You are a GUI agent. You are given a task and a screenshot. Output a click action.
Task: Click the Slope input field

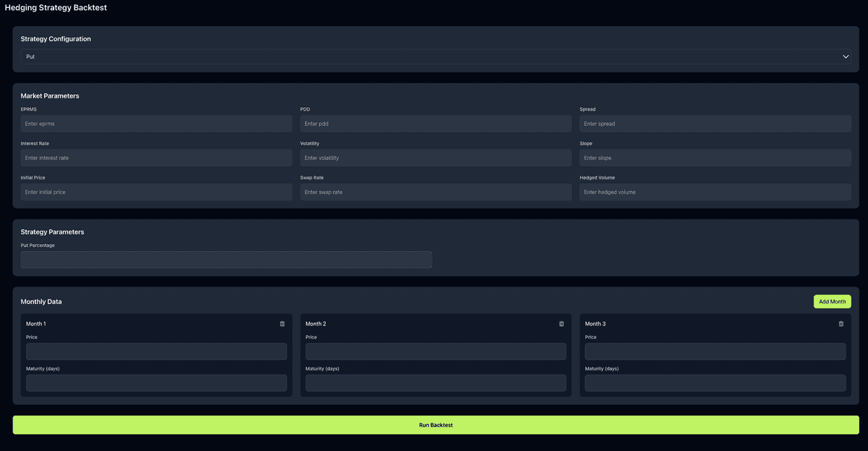pos(715,158)
